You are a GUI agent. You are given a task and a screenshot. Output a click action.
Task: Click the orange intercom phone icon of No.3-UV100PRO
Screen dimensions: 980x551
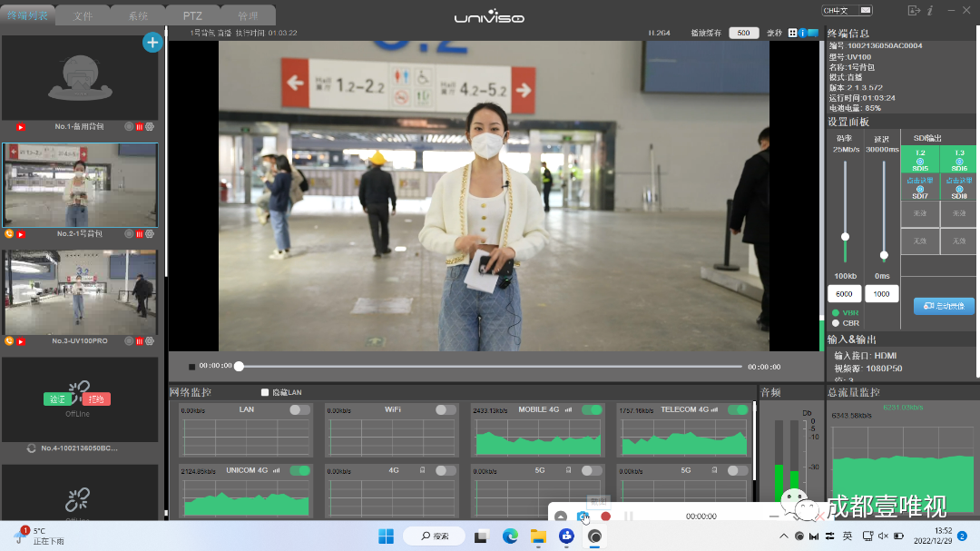[x=9, y=340]
